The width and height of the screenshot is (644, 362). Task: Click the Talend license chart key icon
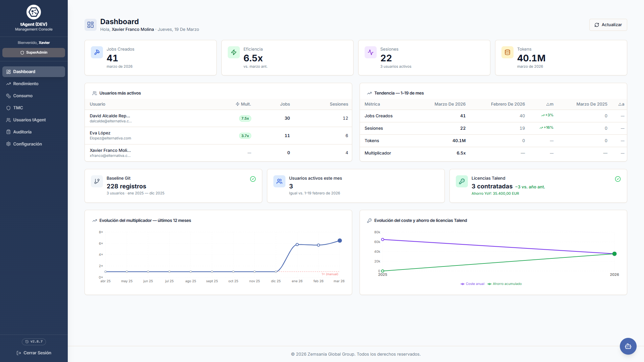coord(369,221)
